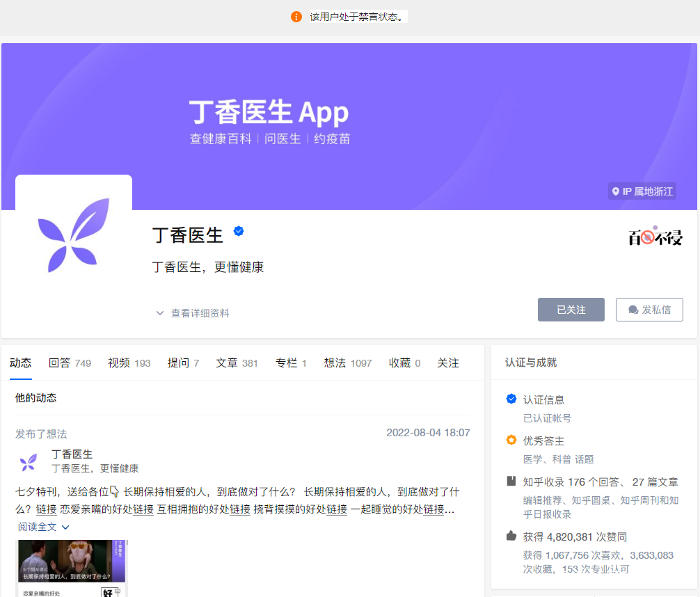Click the 已关注 button to unfollow
Screen dimensions: 700x597
571,310
